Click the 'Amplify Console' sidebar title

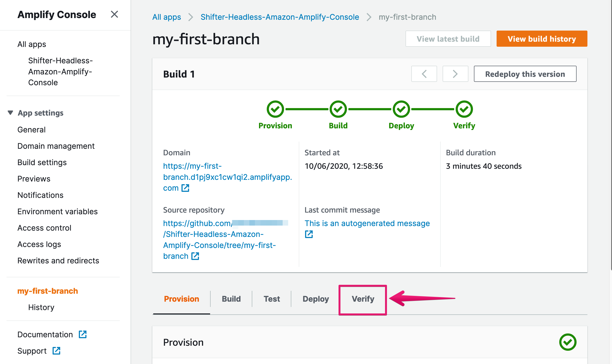pos(57,15)
